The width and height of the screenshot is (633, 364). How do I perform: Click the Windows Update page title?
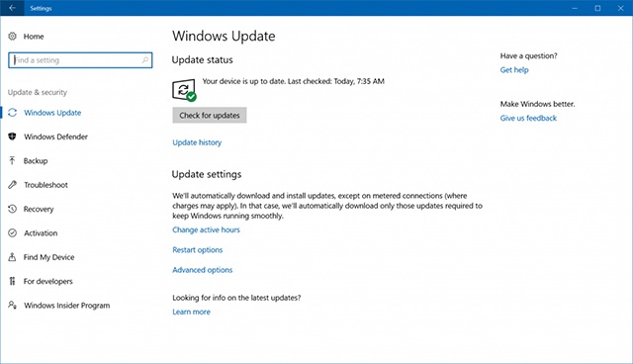click(225, 36)
